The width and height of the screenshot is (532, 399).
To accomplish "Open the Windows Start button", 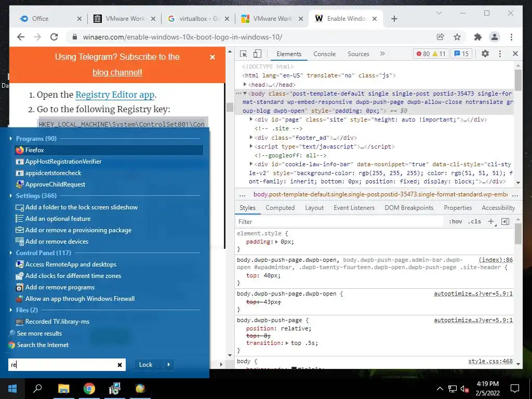I will coord(12,389).
